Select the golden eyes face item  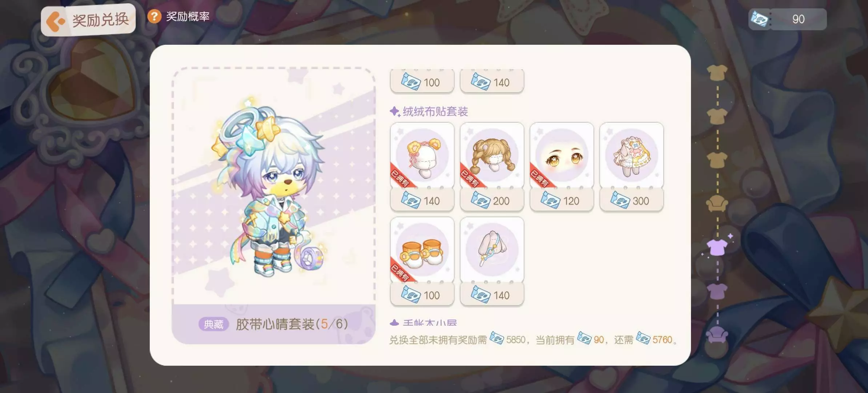(562, 156)
